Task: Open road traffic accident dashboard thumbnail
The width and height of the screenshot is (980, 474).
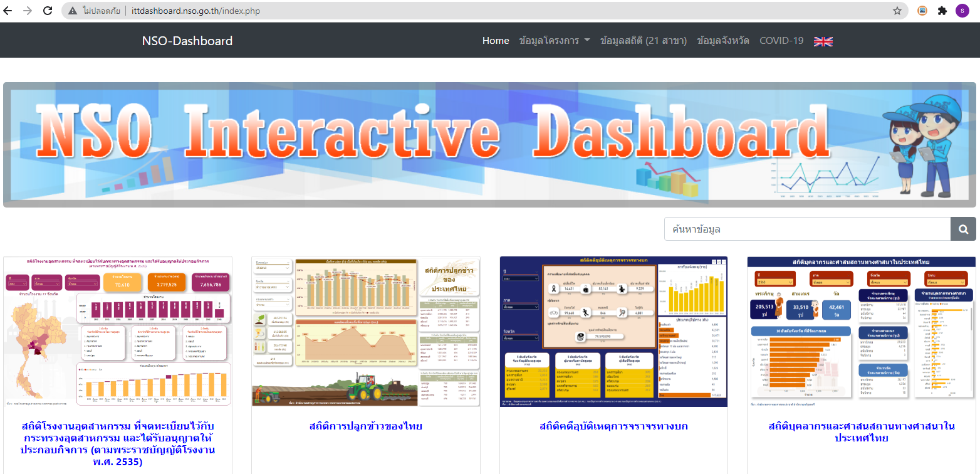Action: [613, 331]
